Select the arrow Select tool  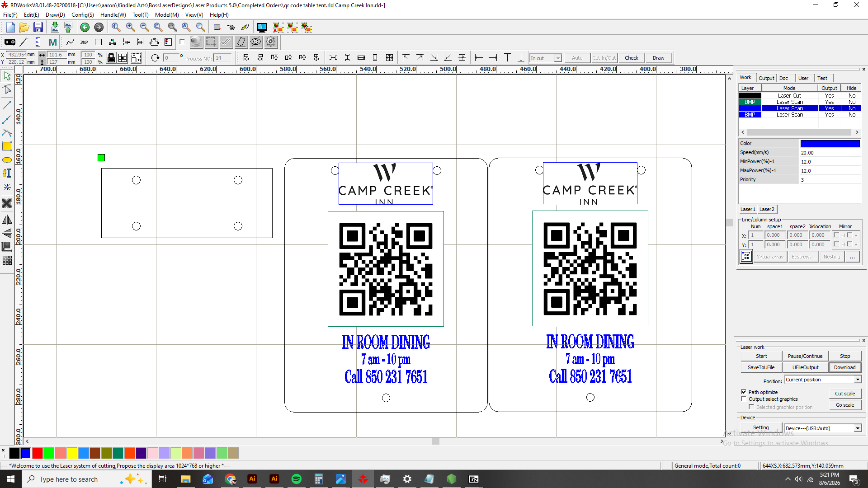tap(7, 76)
